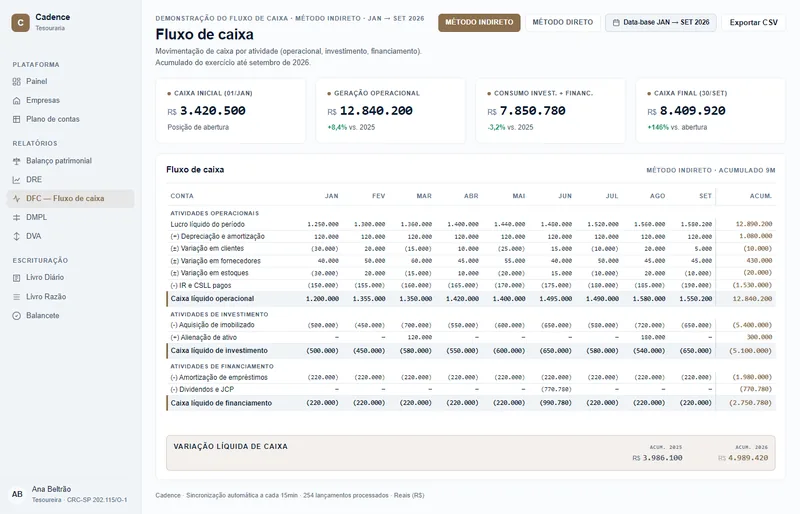Click the Variação líquida de caixa label
The image size is (800, 514).
(231, 447)
